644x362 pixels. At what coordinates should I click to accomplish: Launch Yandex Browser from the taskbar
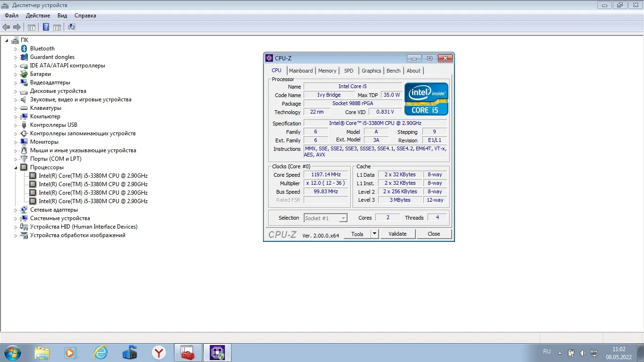click(x=159, y=353)
